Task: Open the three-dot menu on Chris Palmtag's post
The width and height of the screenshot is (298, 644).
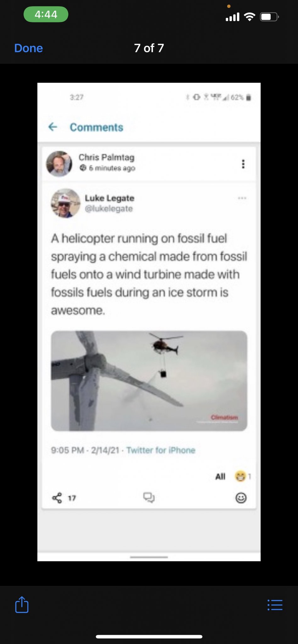Action: pos(243,164)
